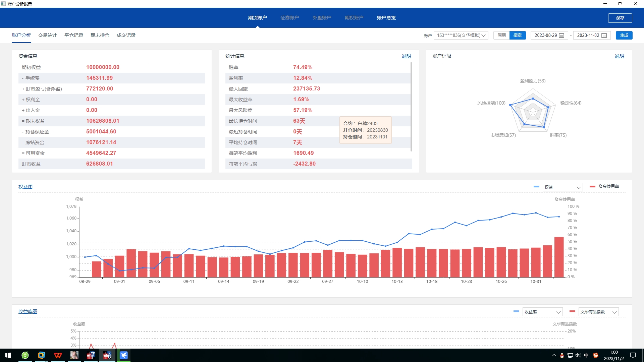Open the Sogou input tray icon
This screenshot has height=362, width=644.
[596, 355]
